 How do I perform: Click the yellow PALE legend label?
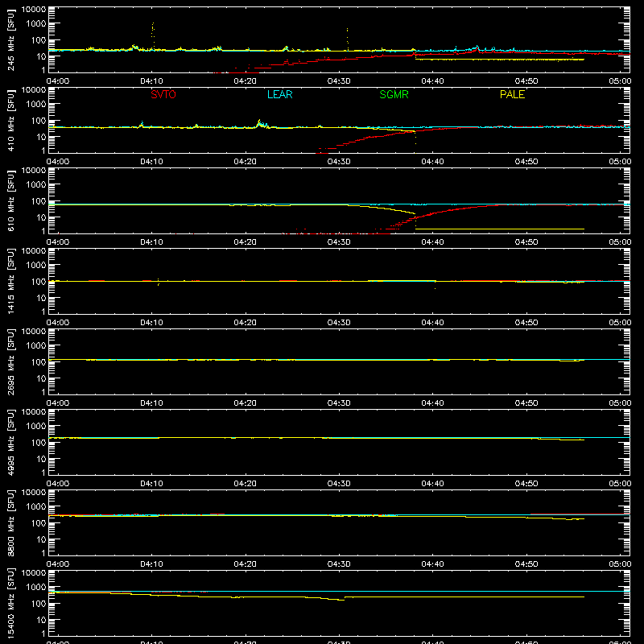[x=512, y=94]
